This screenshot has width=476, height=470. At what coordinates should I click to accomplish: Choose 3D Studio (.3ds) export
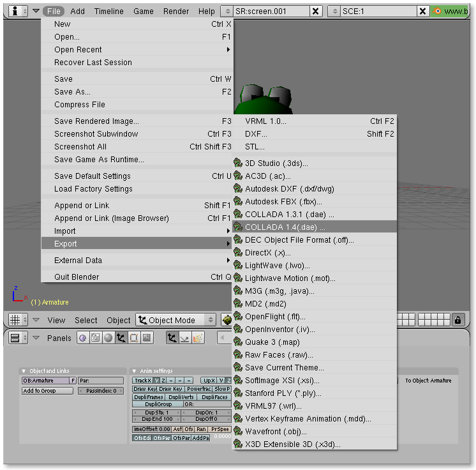point(315,163)
